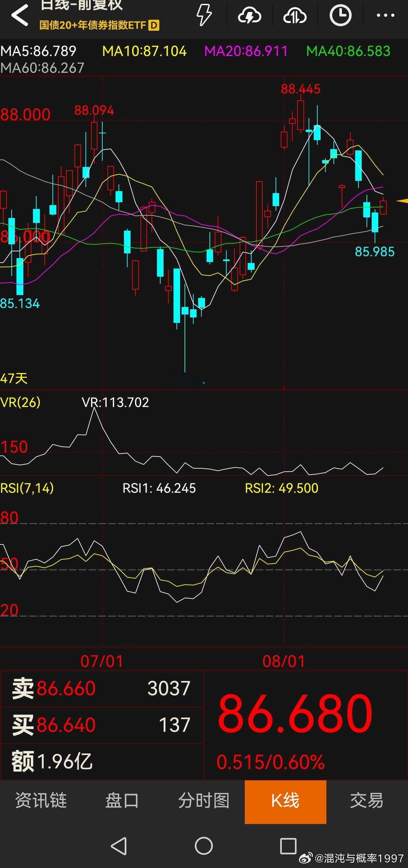
Task: Tap the buy quote row 买86.640
Action: pos(102,725)
